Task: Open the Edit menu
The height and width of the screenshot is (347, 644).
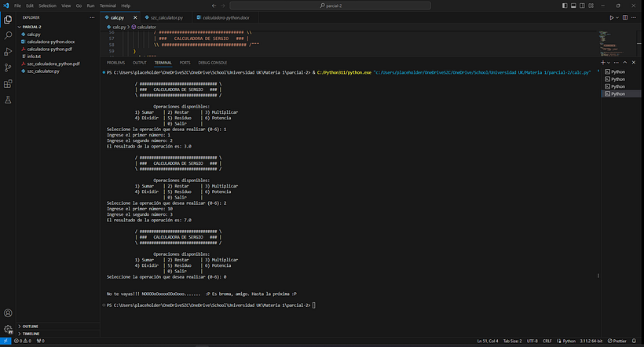Action: click(x=30, y=5)
